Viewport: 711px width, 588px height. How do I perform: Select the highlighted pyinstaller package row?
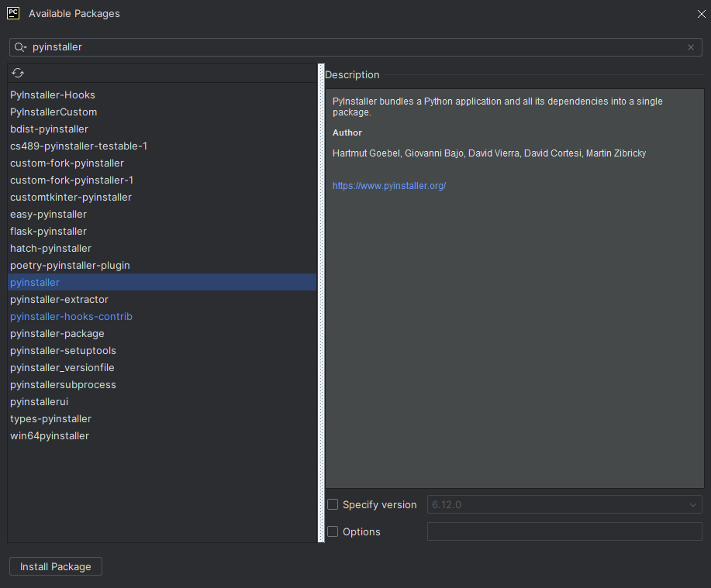(162, 282)
